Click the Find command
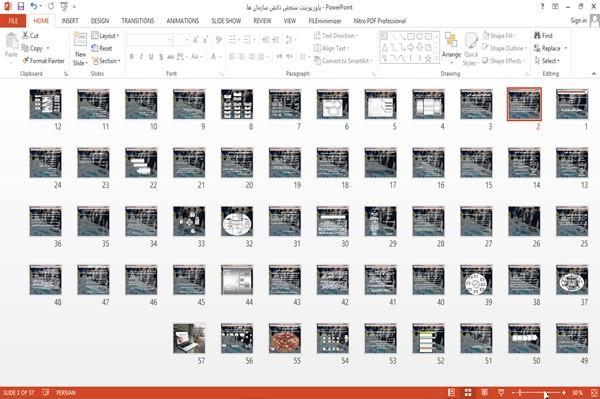 tap(543, 36)
